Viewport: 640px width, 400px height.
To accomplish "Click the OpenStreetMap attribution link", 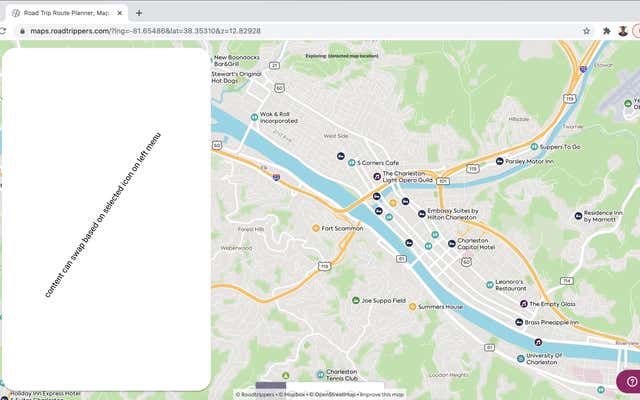I will click(332, 394).
